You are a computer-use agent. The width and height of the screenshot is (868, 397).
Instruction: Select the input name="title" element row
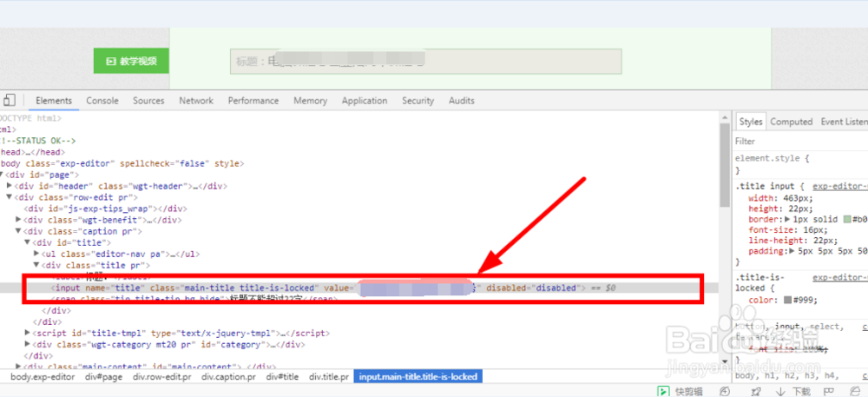coord(359,288)
